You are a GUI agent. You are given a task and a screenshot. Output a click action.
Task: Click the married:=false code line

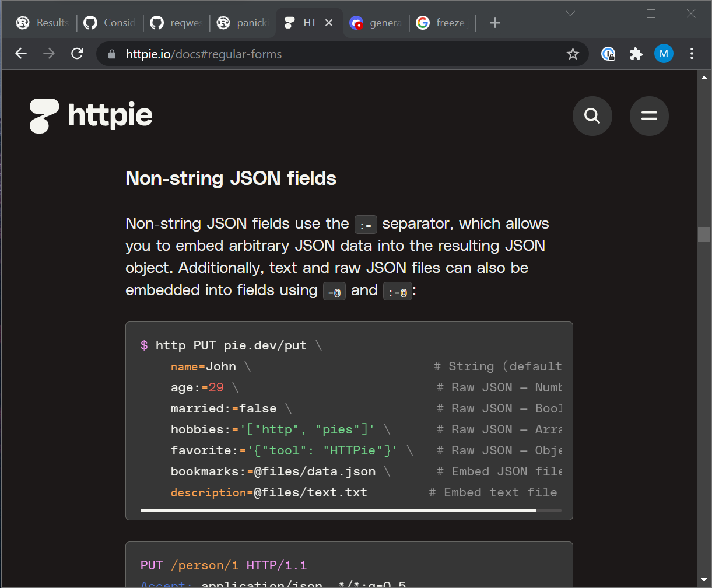pyautogui.click(x=232, y=408)
